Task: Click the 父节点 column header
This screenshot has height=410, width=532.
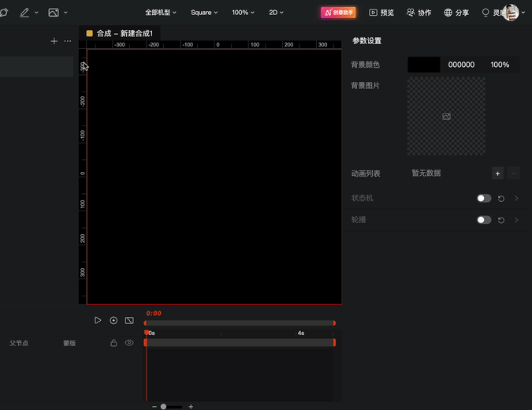Action: tap(19, 343)
